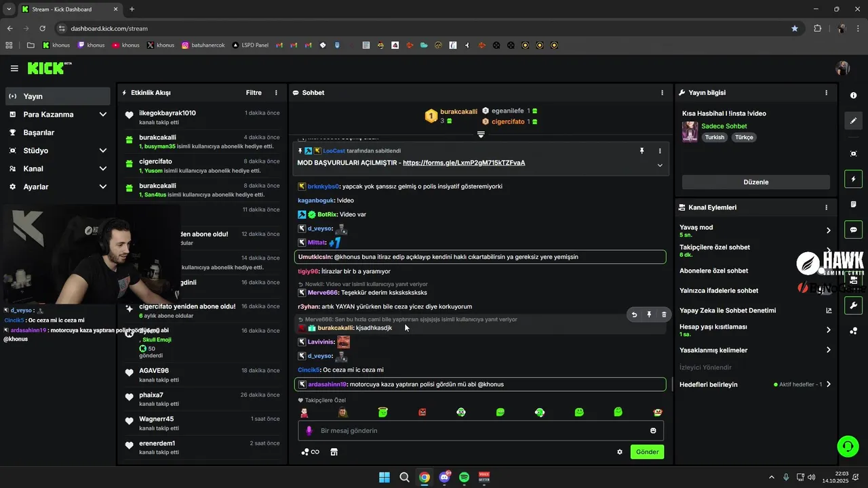Image resolution: width=868 pixels, height=488 pixels.
Task: Open Yapay Zeka ile Sohbet Denetimi
Action: pos(755,310)
